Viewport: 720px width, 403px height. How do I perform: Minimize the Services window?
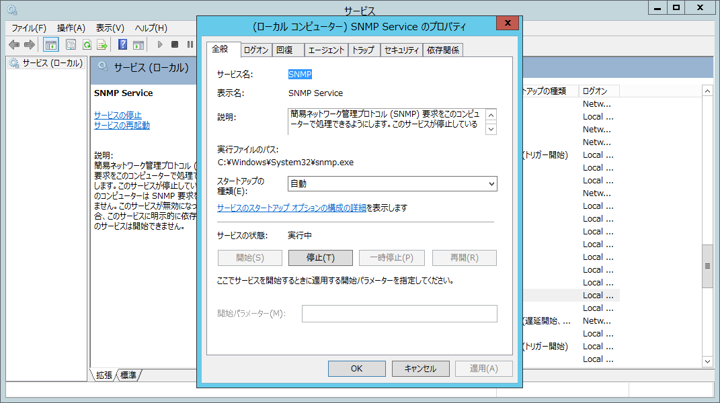658,8
